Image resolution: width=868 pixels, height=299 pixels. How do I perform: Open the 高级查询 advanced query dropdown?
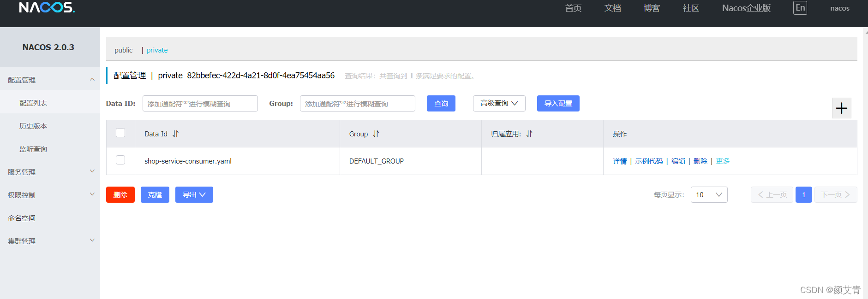[x=499, y=103]
